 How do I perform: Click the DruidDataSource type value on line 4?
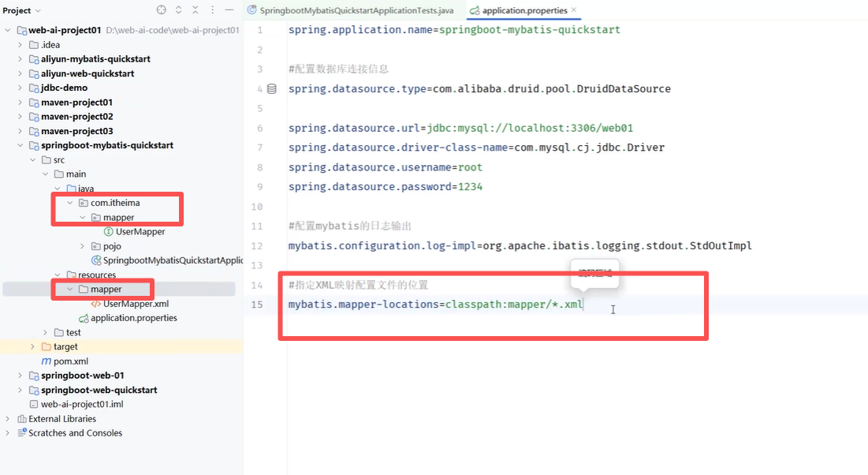click(551, 88)
